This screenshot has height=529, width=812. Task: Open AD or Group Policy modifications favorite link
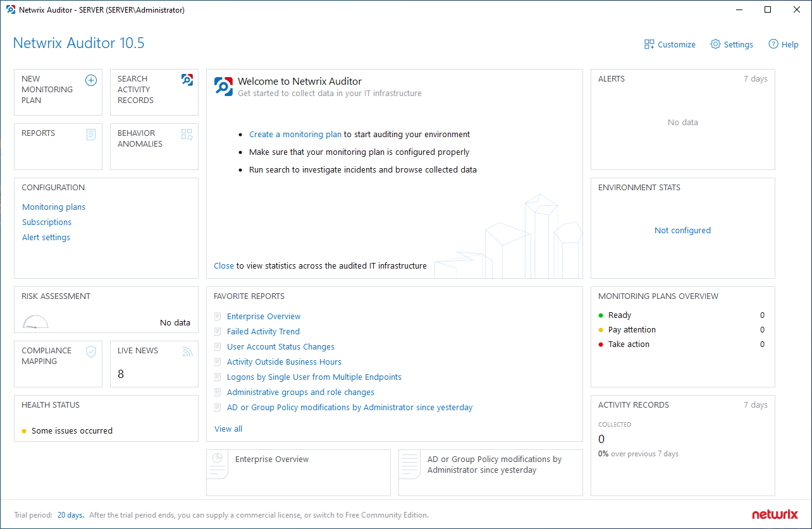coord(350,407)
